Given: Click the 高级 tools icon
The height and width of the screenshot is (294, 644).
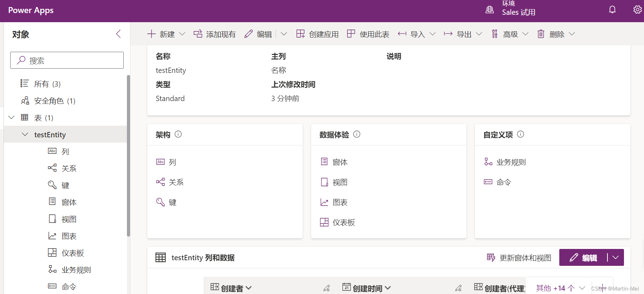Looking at the screenshot, I should click(495, 34).
